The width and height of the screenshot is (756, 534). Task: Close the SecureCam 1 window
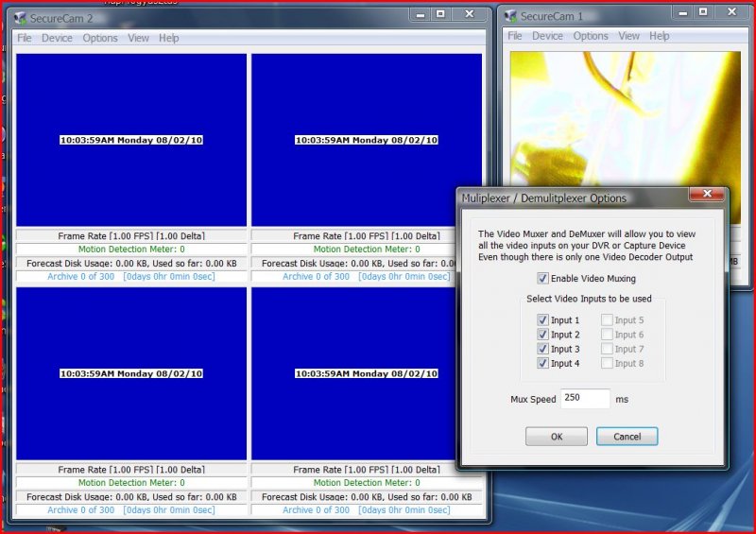click(731, 12)
